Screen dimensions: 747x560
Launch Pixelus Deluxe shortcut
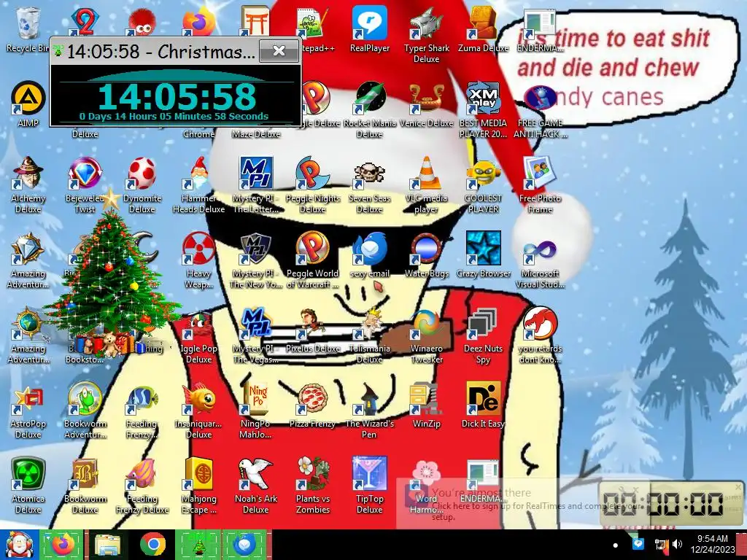(x=312, y=330)
